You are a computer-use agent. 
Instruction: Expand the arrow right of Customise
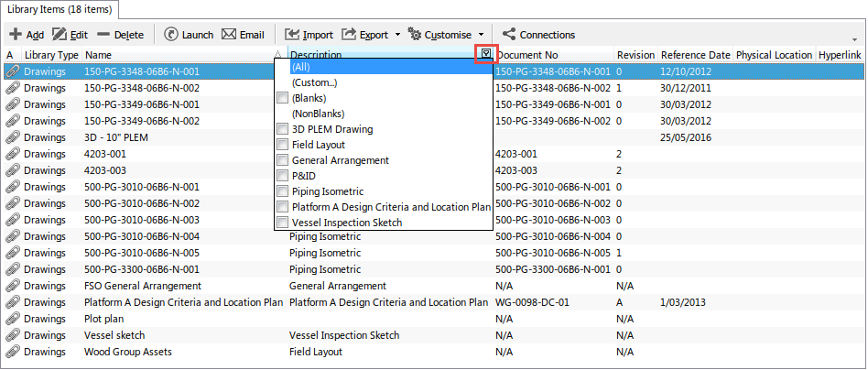pyautogui.click(x=481, y=35)
